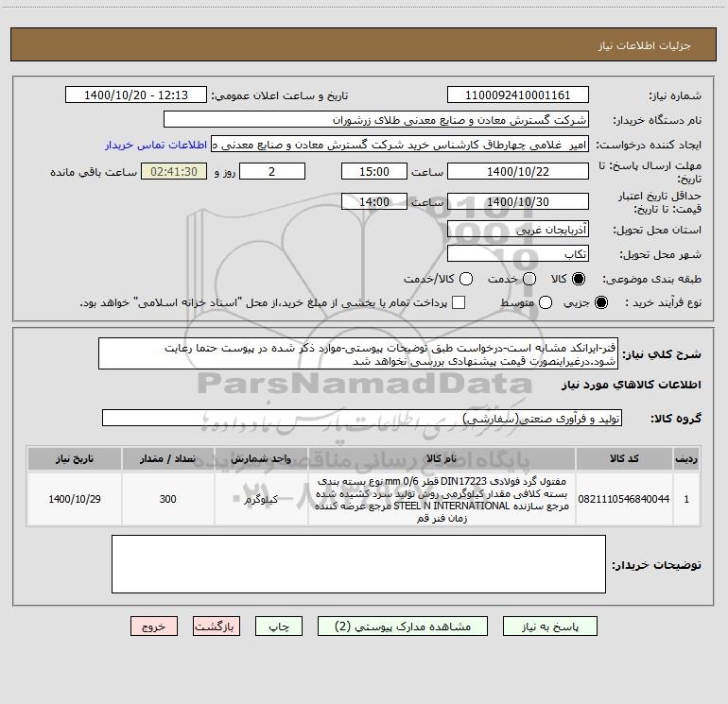The image size is (728, 704).
Task: Click the price validity date 1400/10/30
Action: (x=518, y=201)
